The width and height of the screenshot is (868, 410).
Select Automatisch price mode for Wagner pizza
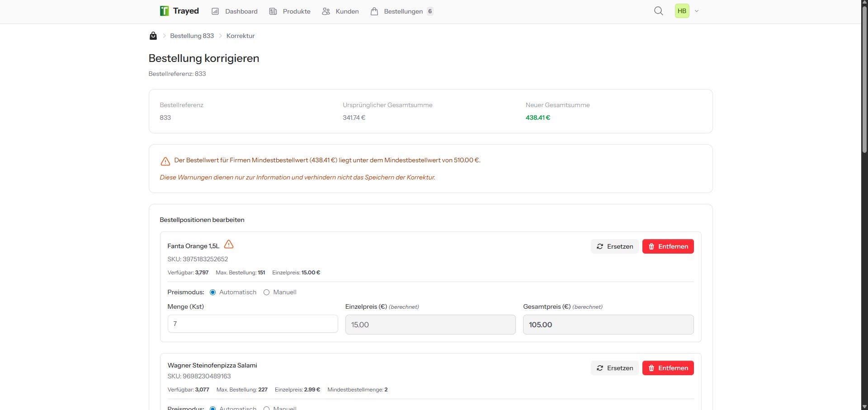212,408
